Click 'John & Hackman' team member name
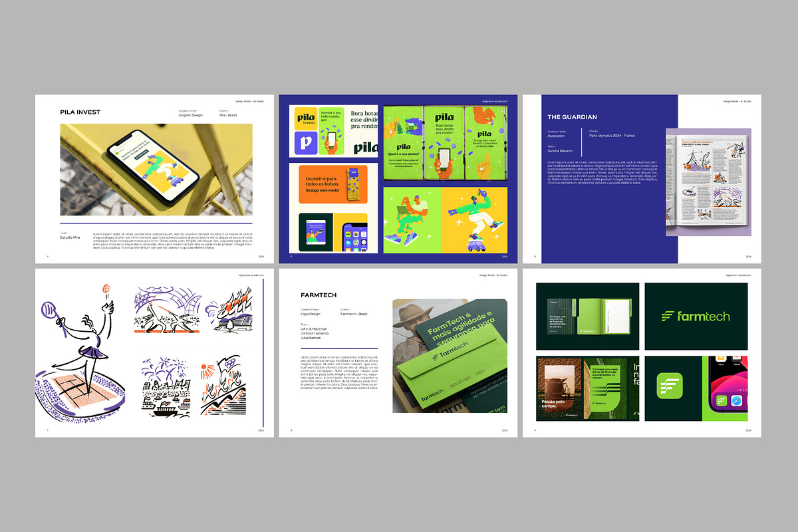This screenshot has width=798, height=532. click(314, 329)
